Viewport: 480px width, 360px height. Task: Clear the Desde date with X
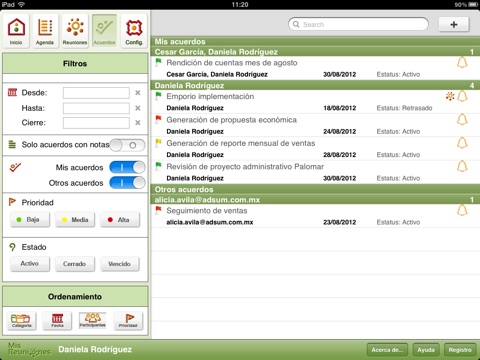(138, 93)
